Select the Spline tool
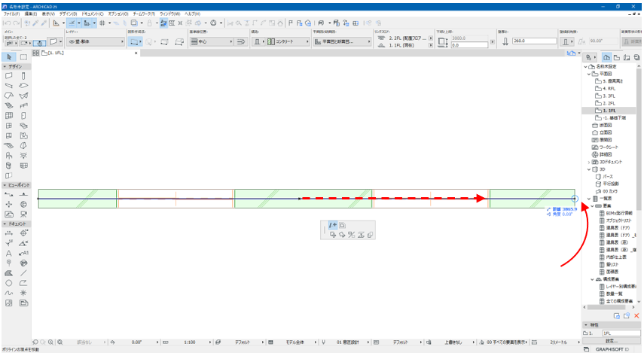Screen dimensions: 644x356 8,294
